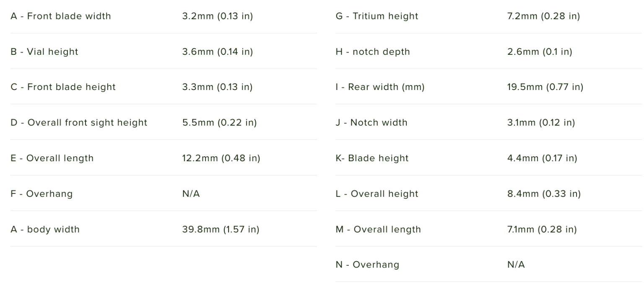Click the 'B - Vial height' label
Viewport: 644px width, 283px height.
(x=44, y=52)
